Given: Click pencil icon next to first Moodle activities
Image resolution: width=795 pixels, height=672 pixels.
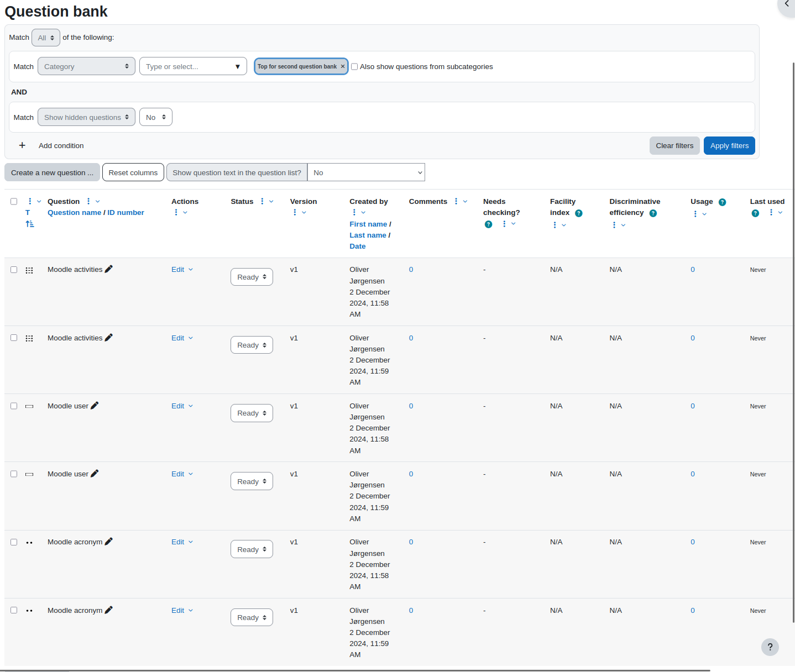Looking at the screenshot, I should pos(109,269).
